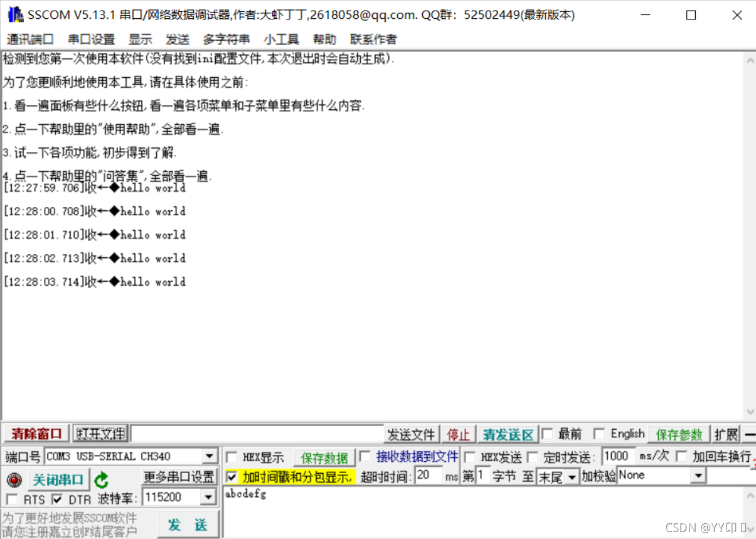Uncheck 加时间戳和分包显示 checkbox
Image resolution: width=756 pixels, height=539 pixels.
tap(232, 477)
